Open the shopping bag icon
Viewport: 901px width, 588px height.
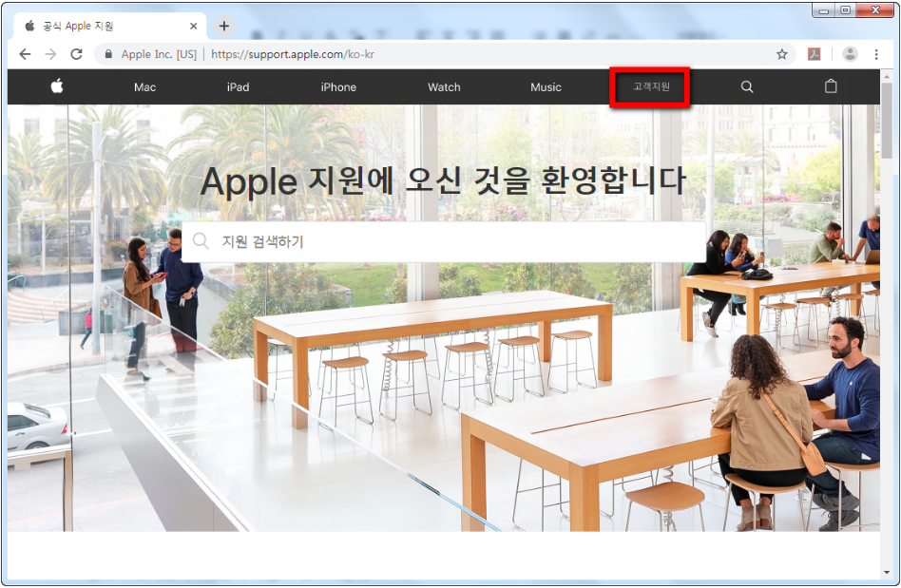pyautogui.click(x=831, y=86)
